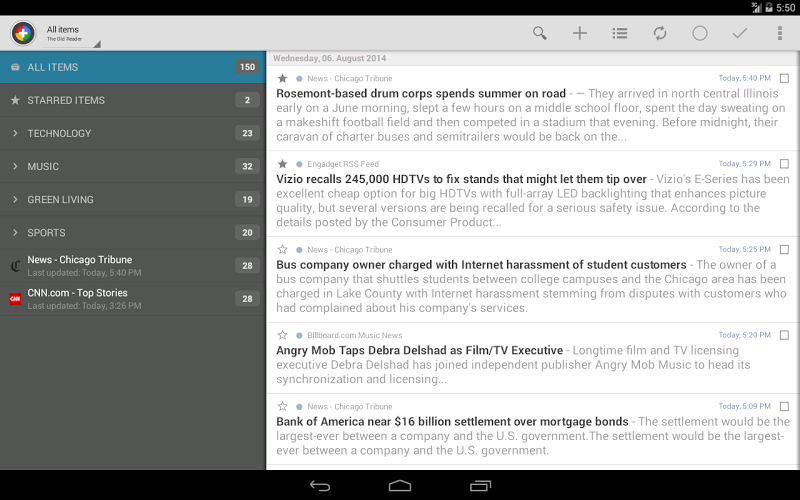The width and height of the screenshot is (800, 500).
Task: Mark all as read with the checkmark icon
Action: [x=740, y=33]
